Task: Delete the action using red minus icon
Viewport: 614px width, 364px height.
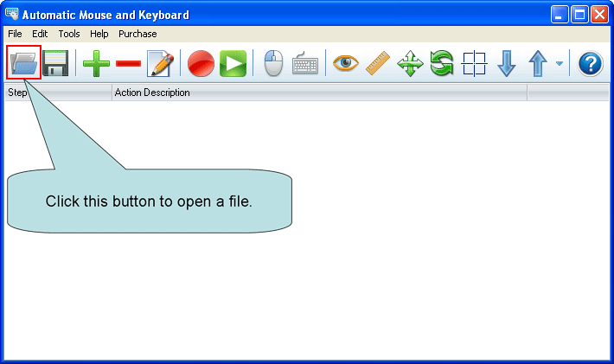Action: [128, 63]
